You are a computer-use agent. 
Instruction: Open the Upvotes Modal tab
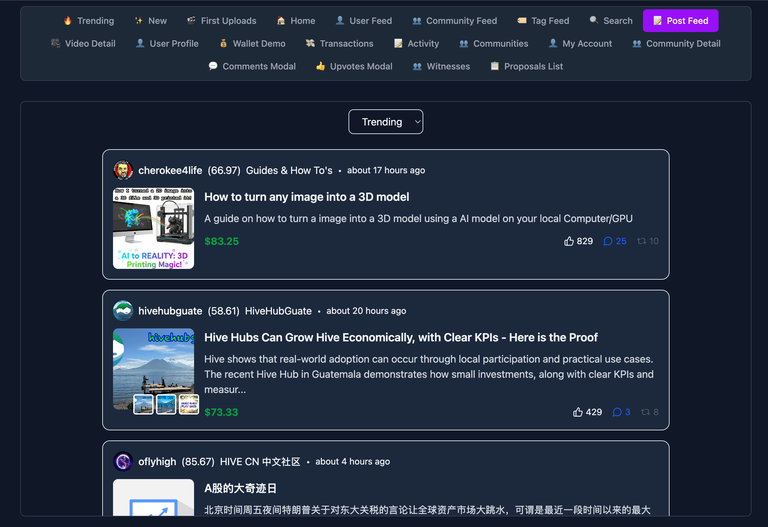tap(354, 66)
